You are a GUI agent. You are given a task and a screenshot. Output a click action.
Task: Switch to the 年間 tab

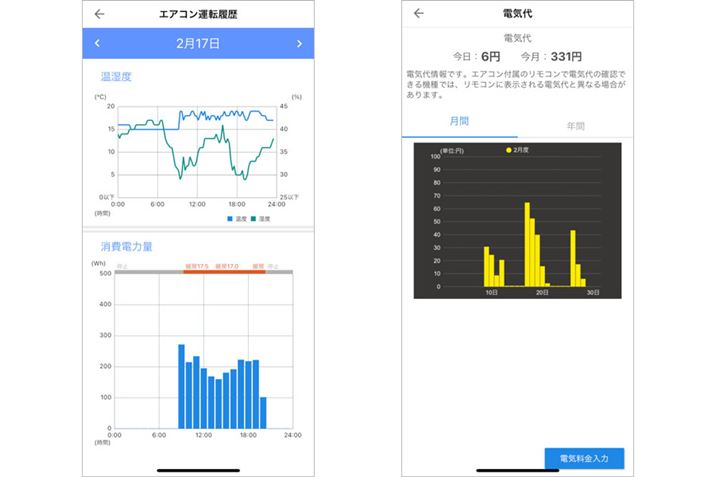point(575,126)
